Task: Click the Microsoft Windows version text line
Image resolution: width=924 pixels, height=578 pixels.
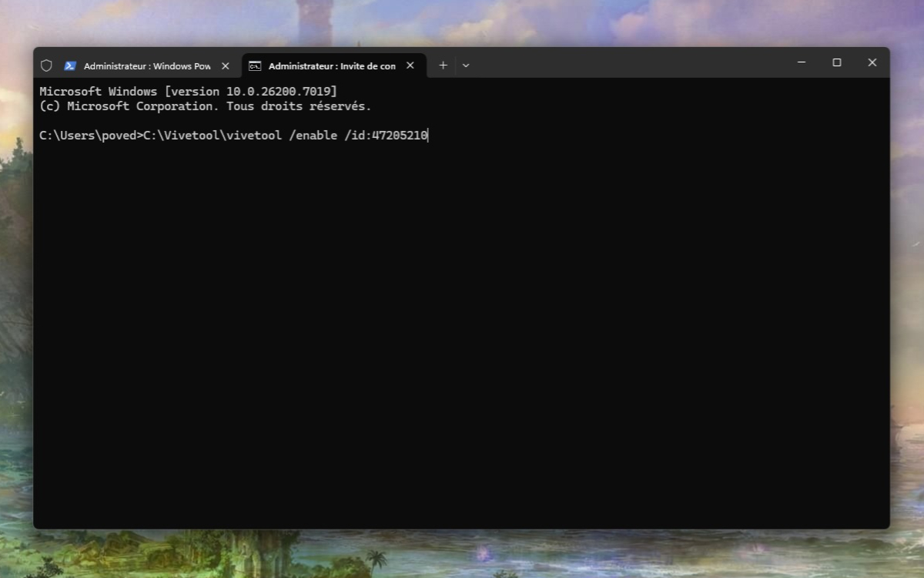Action: [x=189, y=90]
